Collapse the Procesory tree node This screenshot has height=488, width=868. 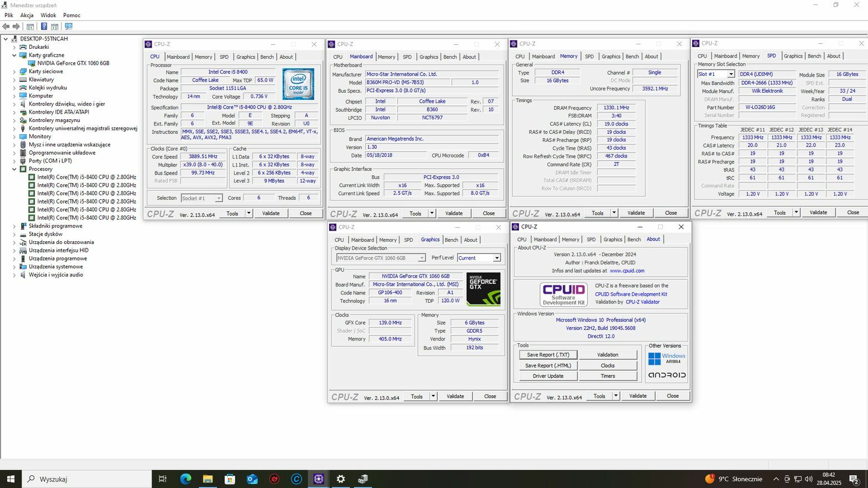pyautogui.click(x=14, y=169)
